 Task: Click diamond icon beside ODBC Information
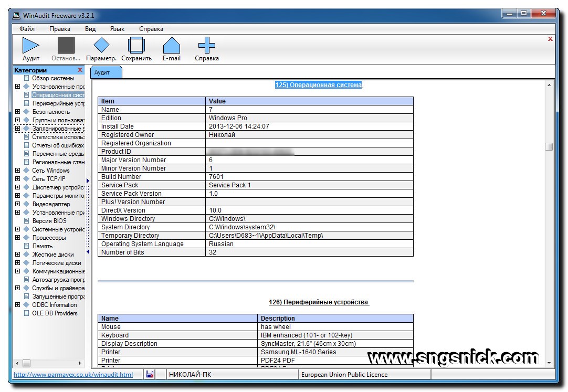click(26, 305)
